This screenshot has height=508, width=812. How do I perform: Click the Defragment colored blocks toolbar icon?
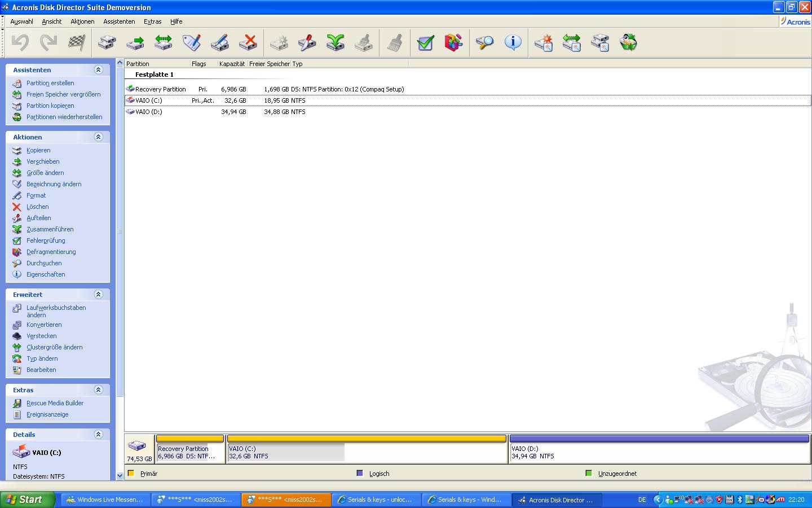454,42
